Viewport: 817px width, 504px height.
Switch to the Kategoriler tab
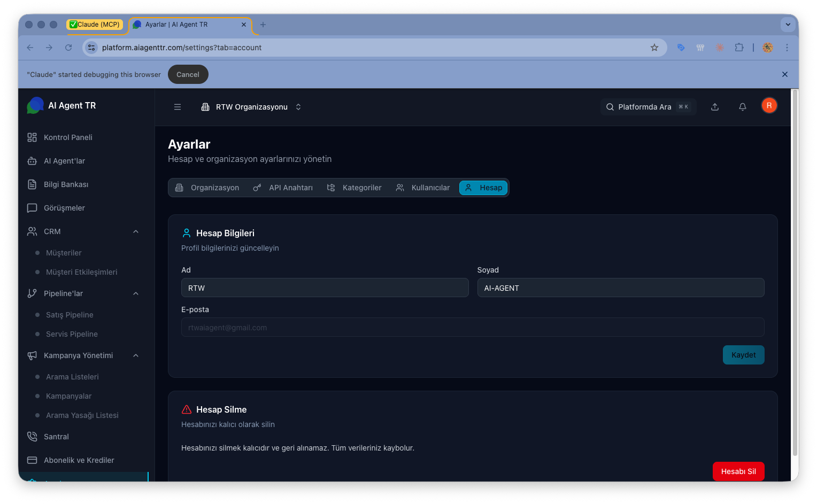[354, 188]
